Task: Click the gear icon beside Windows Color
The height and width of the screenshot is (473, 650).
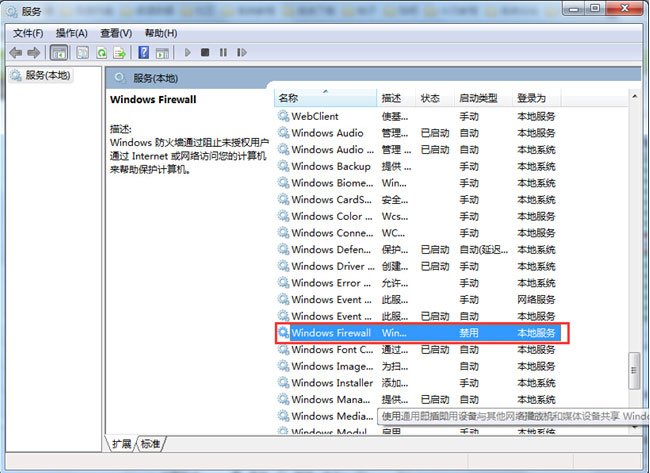Action: pos(283,216)
